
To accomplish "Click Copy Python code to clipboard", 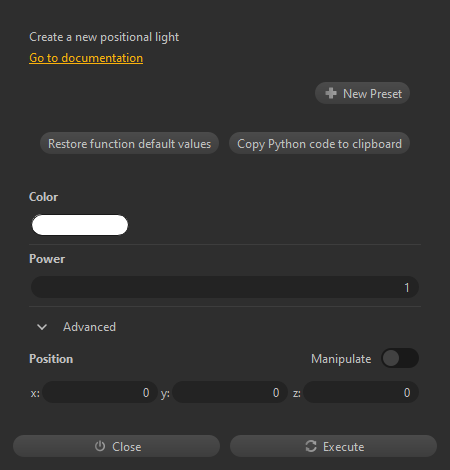I will coord(319,144).
